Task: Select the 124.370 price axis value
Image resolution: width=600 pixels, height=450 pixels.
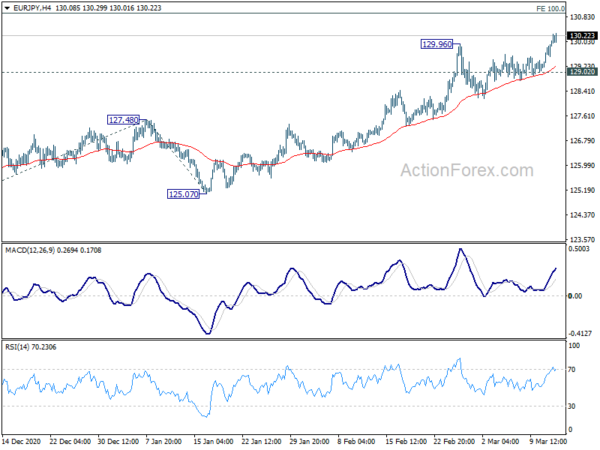Action: [x=582, y=215]
